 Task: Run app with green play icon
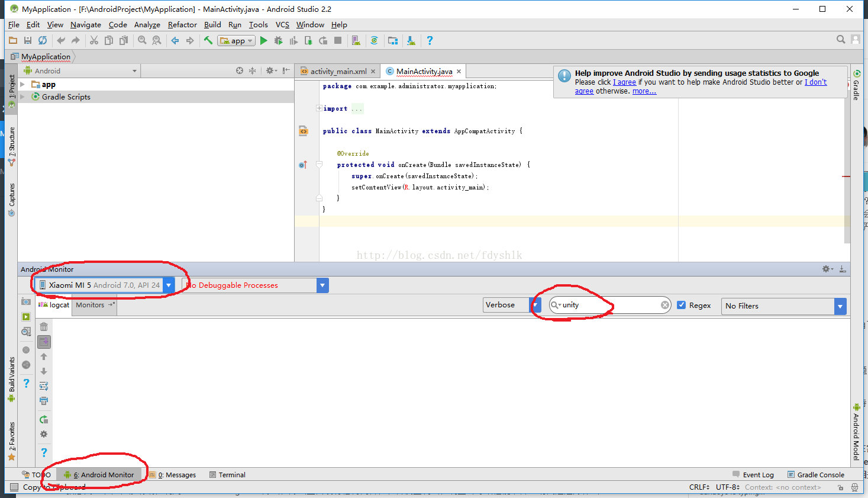pos(264,40)
